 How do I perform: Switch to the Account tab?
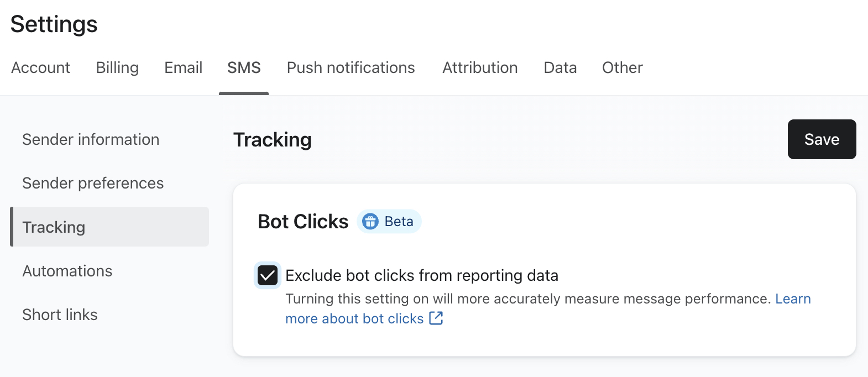tap(40, 67)
